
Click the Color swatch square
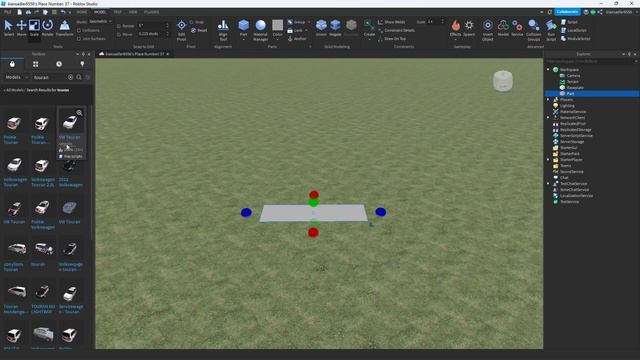point(278,25)
